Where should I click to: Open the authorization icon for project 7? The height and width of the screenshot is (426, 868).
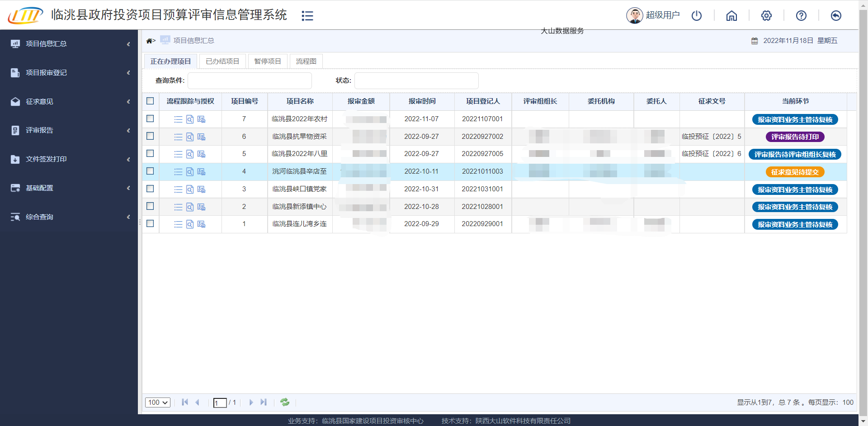pos(201,119)
